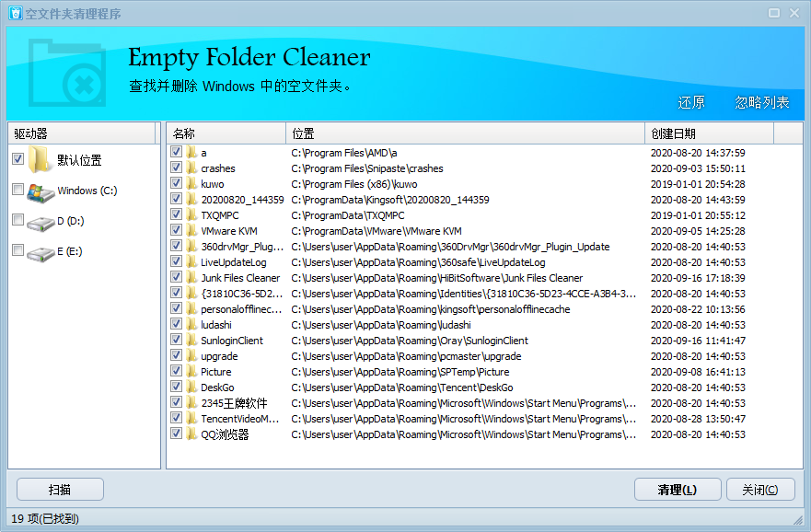
Task: Click the 关闭(C) button
Action: pos(760,489)
